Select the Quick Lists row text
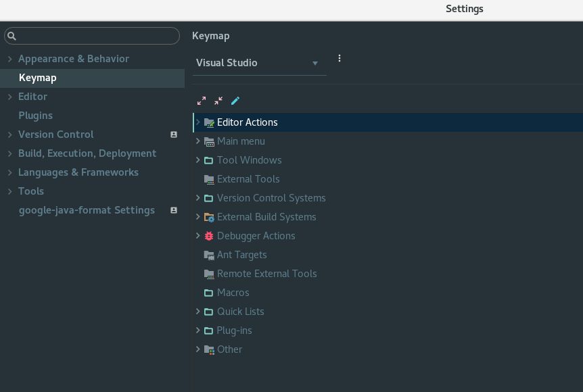 (x=241, y=312)
